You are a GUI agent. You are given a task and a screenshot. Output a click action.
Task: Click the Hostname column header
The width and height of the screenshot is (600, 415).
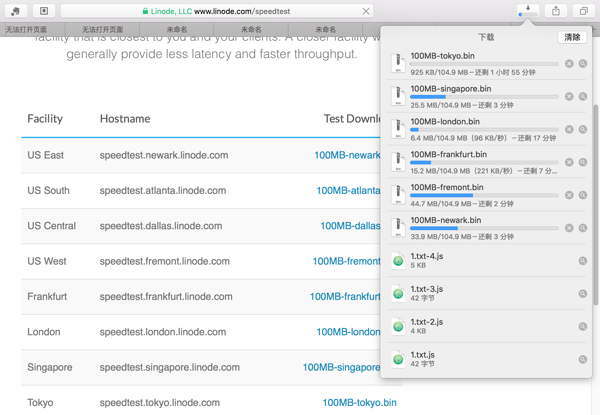click(x=125, y=119)
